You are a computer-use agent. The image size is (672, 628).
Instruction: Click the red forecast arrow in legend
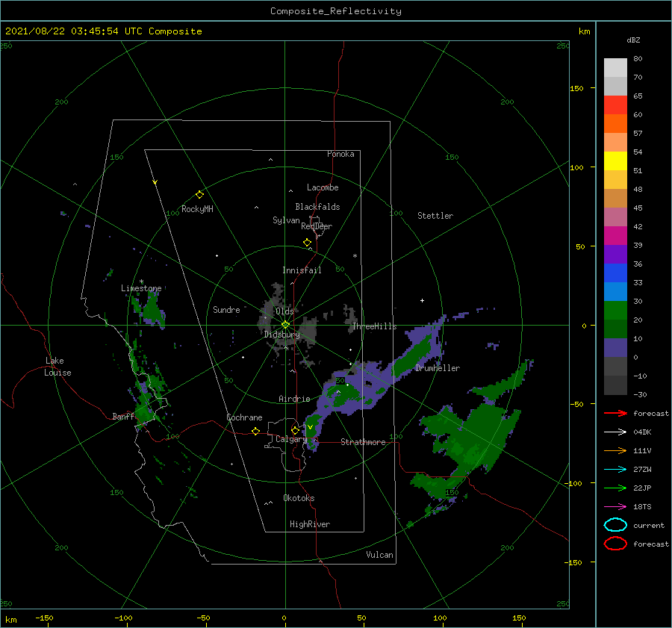click(x=615, y=413)
